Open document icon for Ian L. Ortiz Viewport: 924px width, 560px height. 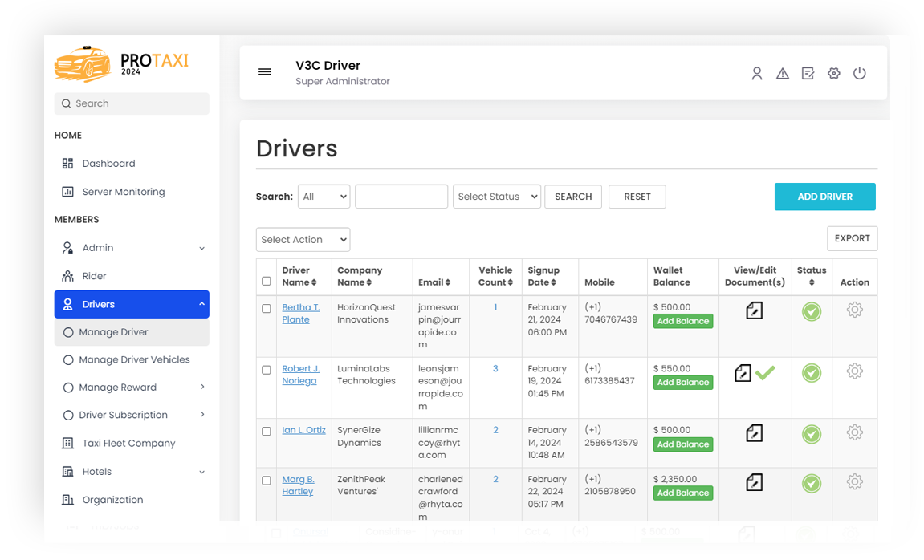point(755,433)
